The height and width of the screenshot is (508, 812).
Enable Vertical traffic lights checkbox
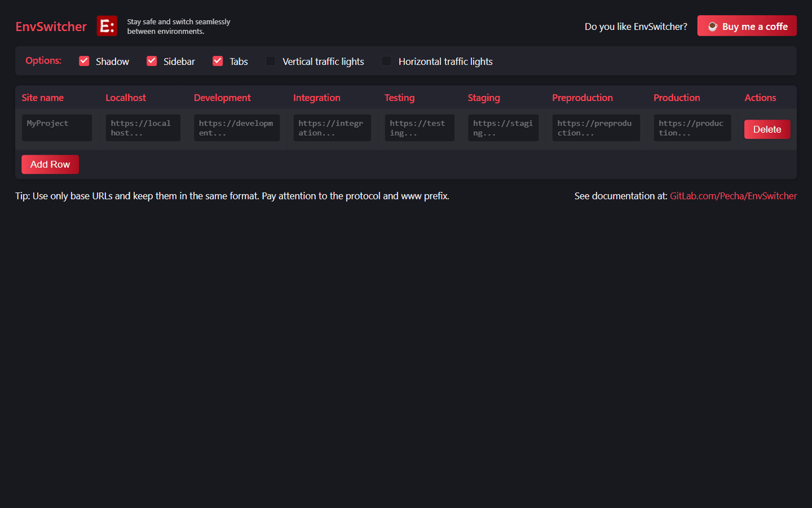click(271, 61)
